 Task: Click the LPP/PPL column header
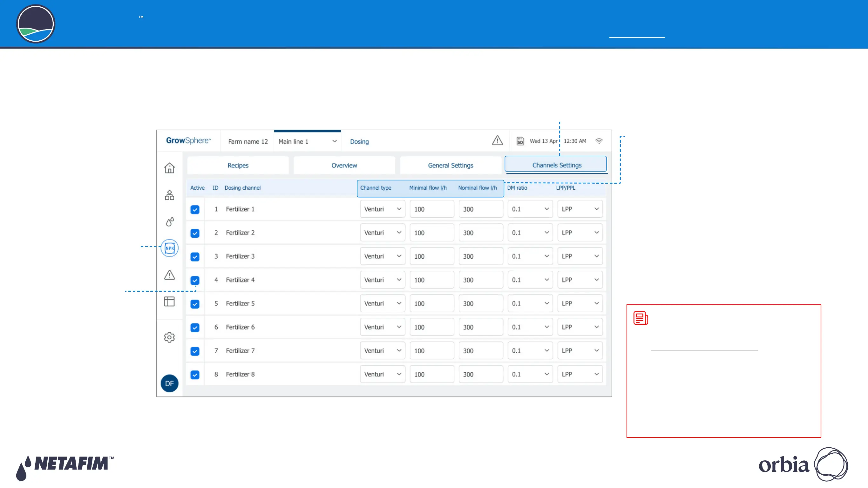pyautogui.click(x=566, y=188)
